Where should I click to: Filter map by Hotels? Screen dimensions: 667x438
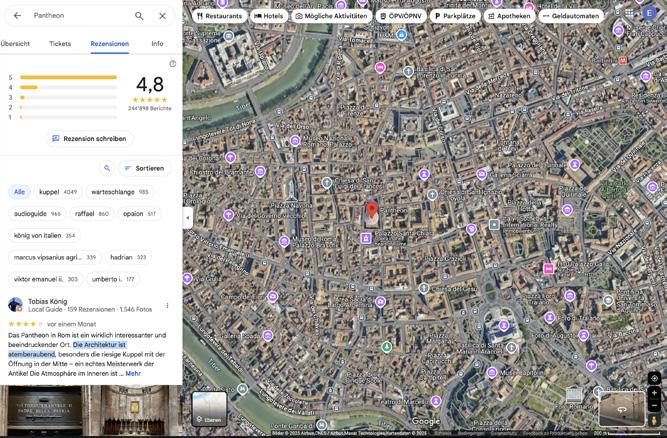coord(269,16)
